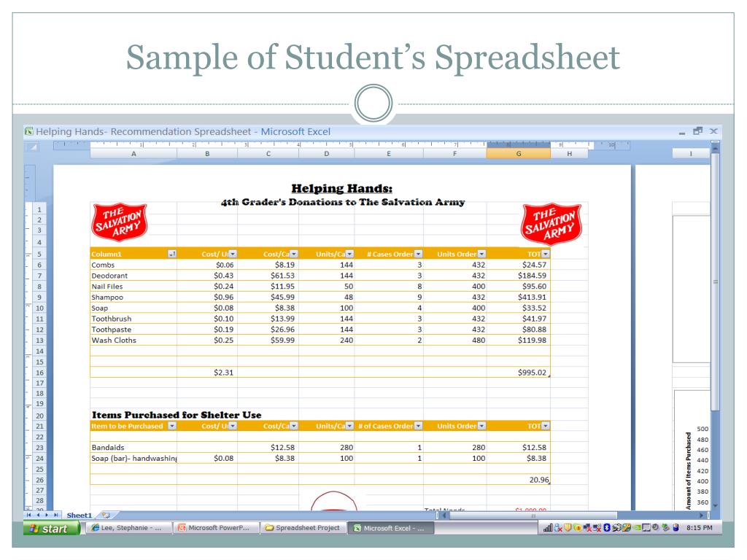Switch to the Sheet1 tab
747x560 pixels.
pyautogui.click(x=79, y=516)
